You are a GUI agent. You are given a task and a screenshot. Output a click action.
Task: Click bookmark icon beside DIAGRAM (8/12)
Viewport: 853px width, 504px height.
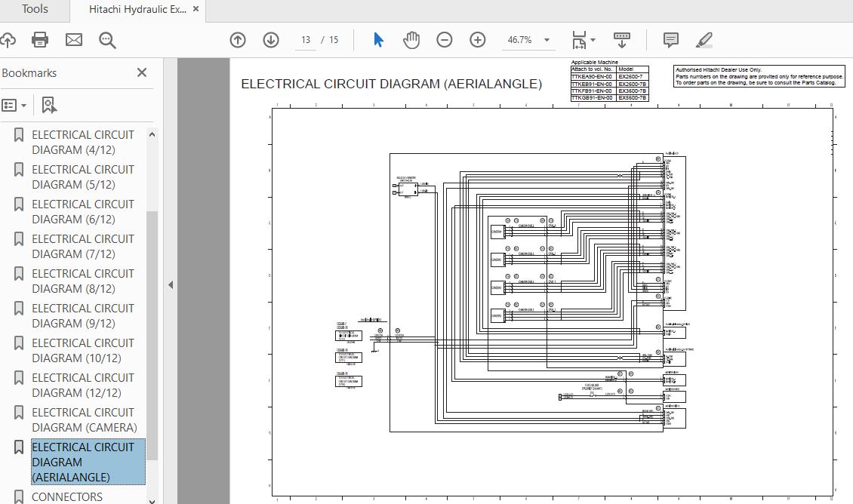(x=19, y=273)
